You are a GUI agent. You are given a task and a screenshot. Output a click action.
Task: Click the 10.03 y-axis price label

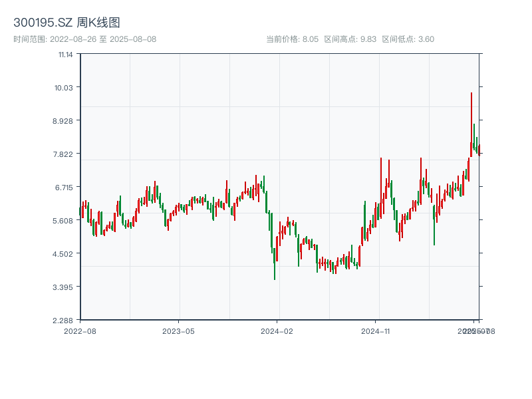[x=65, y=88]
